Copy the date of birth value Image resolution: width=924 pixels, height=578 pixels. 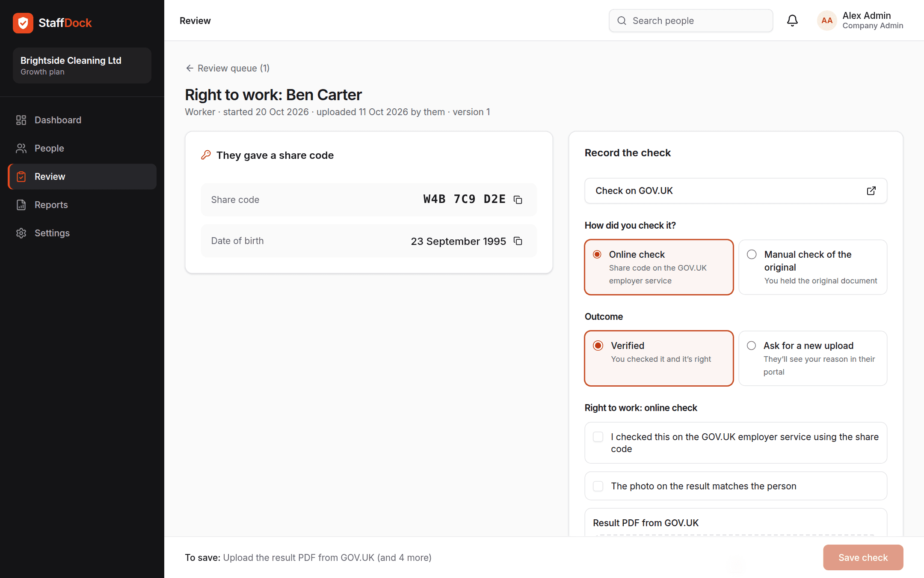518,241
